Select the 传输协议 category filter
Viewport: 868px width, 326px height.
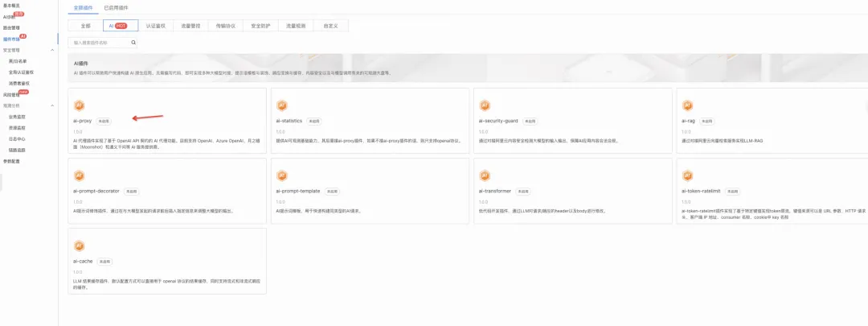(225, 26)
